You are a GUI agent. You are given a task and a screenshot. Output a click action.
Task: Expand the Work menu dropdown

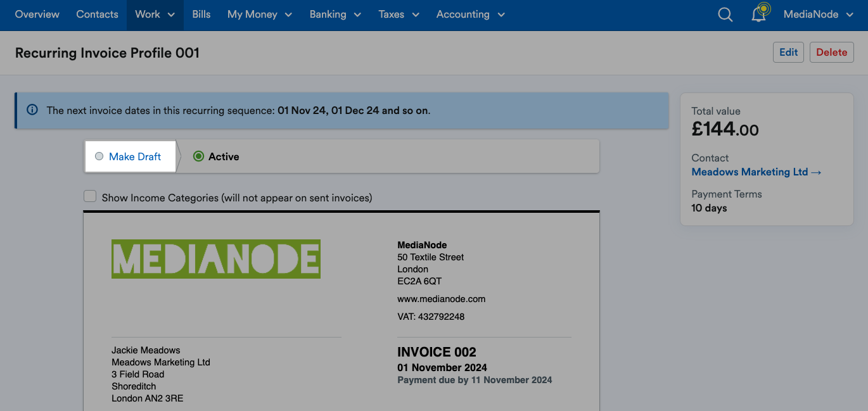tap(155, 14)
